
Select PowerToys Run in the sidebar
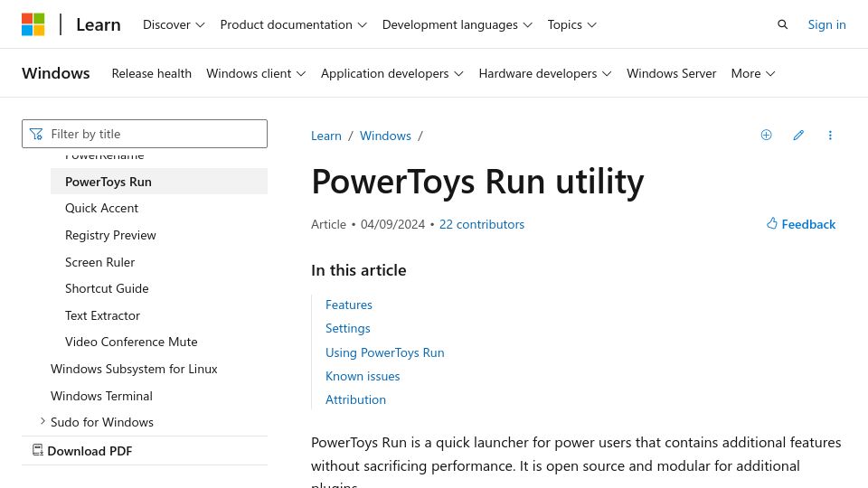click(x=159, y=182)
